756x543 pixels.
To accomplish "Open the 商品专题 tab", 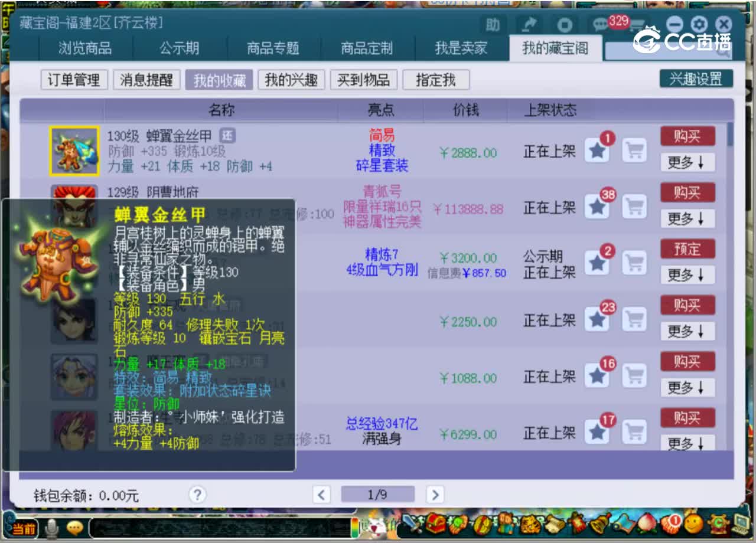I will coord(273,48).
